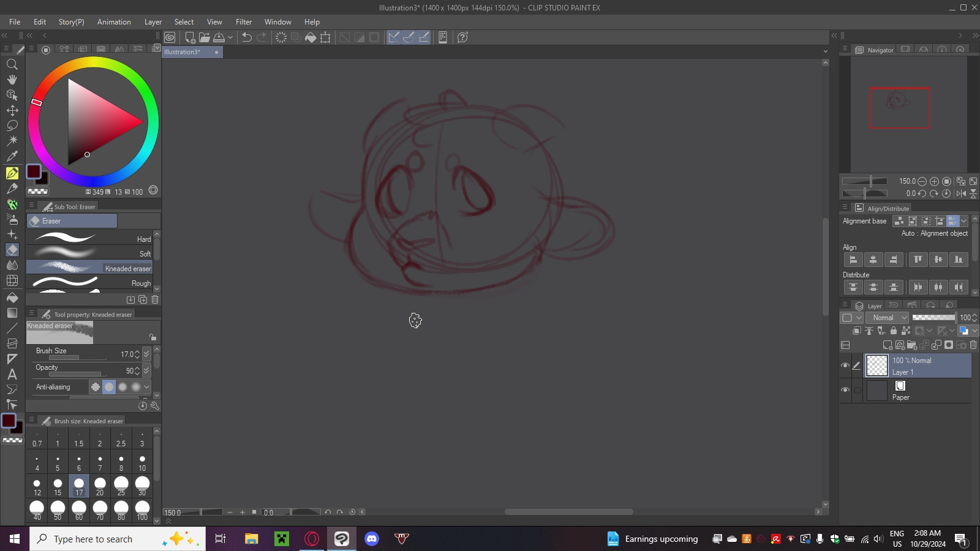980x551 pixels.
Task: Toggle Snap to Special Ruler icon
Action: [x=409, y=37]
